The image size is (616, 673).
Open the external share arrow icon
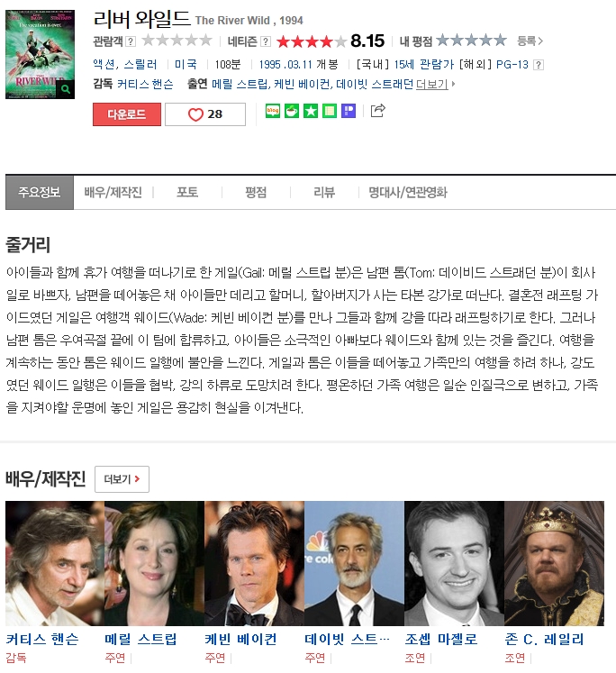click(x=377, y=111)
